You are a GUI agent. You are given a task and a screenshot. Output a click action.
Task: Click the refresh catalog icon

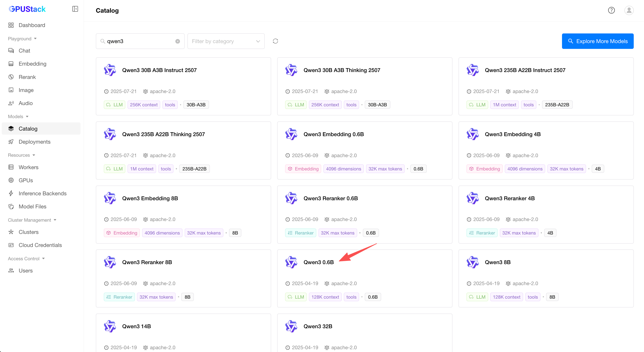pos(275,41)
